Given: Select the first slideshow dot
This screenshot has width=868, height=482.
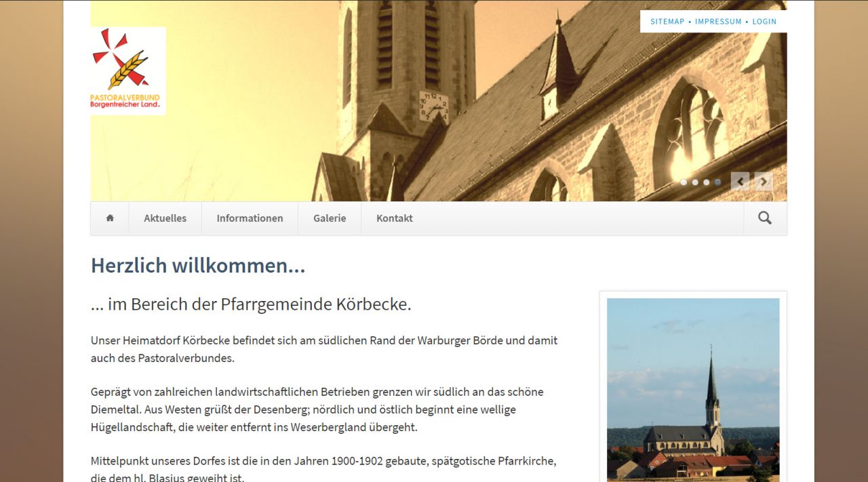Looking at the screenshot, I should click(x=684, y=182).
